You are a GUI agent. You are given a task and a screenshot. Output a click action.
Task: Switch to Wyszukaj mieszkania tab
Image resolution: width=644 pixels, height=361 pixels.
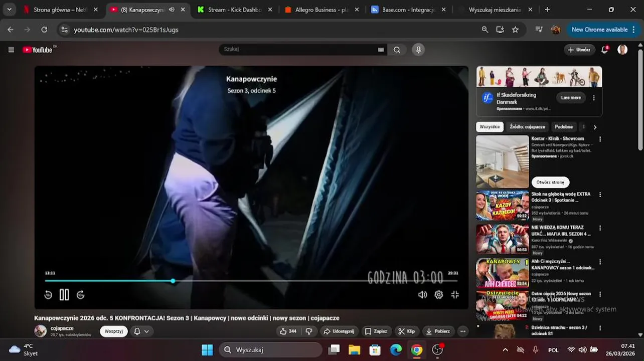pyautogui.click(x=495, y=10)
